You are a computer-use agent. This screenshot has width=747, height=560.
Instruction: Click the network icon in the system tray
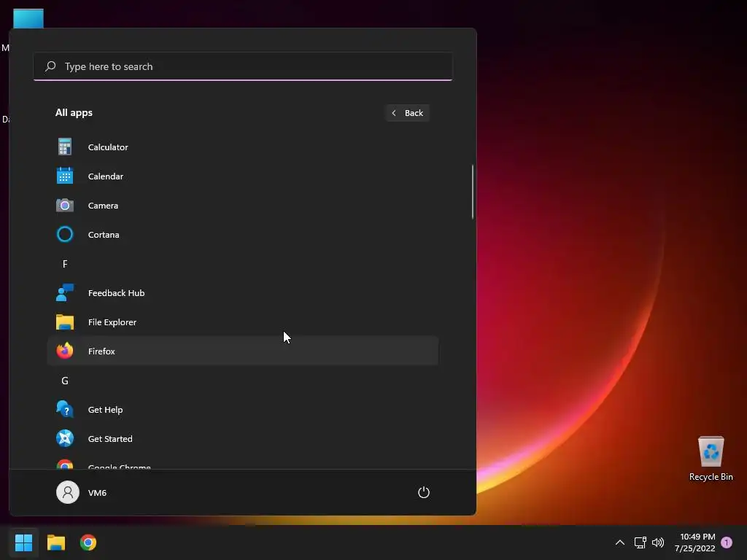coord(640,542)
